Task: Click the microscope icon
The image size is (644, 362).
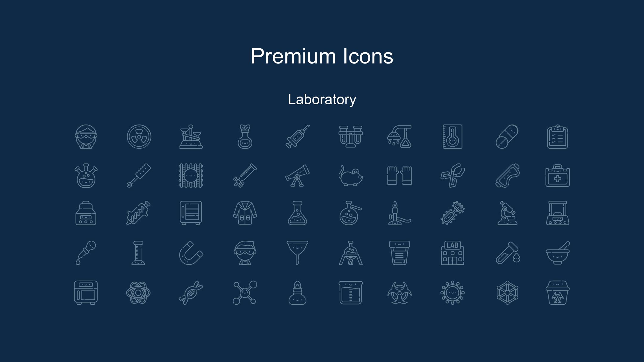Action: coord(507,213)
